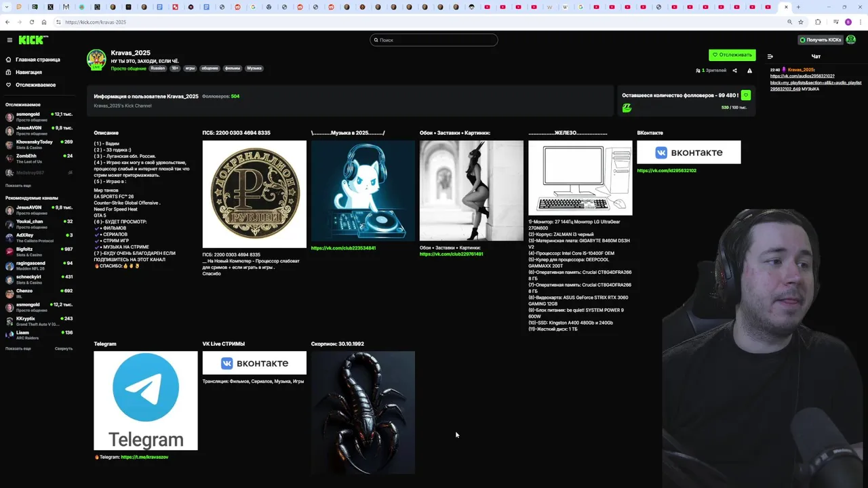Open the scorpion panel image
The image size is (868, 488).
[363, 412]
